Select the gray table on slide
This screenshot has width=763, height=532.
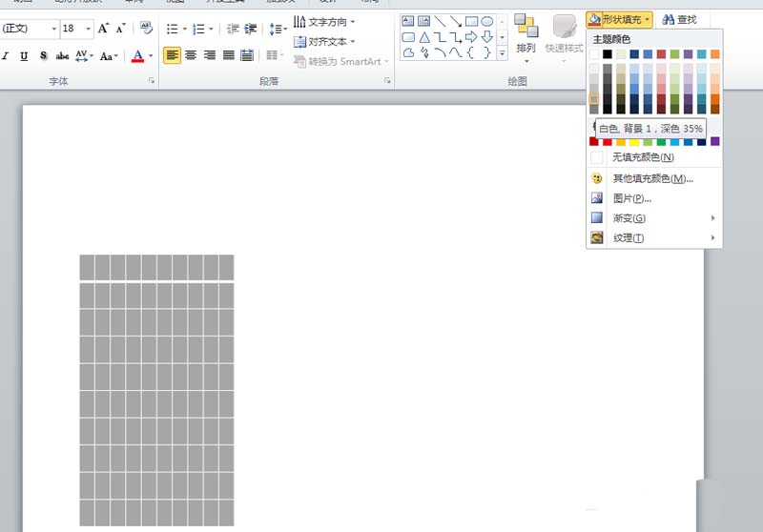[156, 391]
